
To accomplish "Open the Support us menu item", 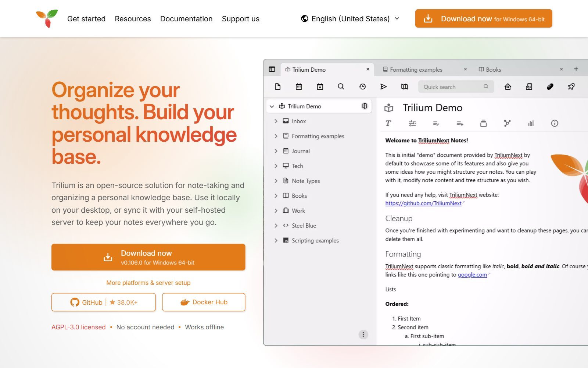I will [240, 19].
